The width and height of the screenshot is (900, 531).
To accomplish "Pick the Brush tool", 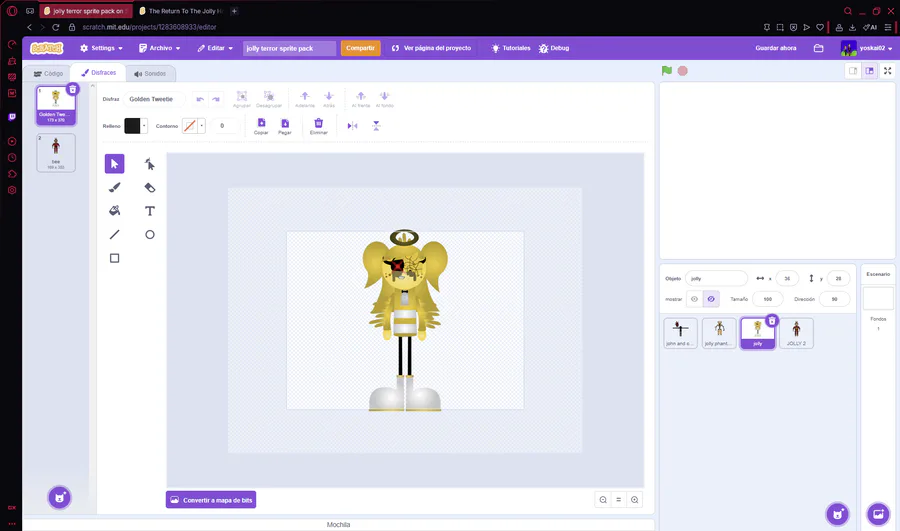I will coord(115,188).
